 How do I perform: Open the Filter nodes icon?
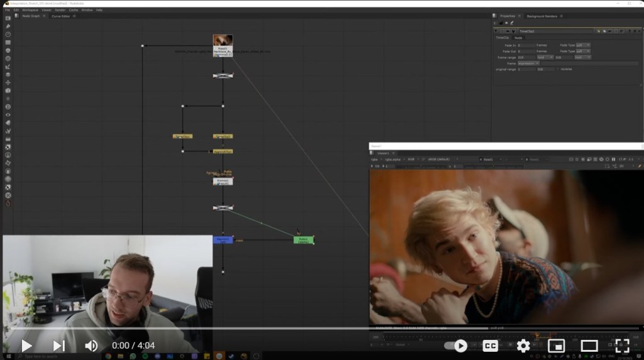8,58
